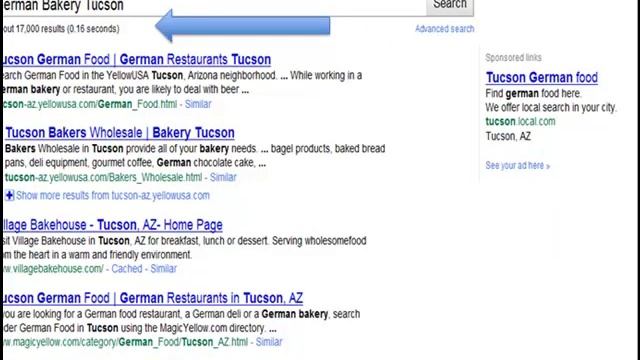Open Village Bakehouse Tucson Home Page result
The width and height of the screenshot is (640, 360).
coord(113,225)
